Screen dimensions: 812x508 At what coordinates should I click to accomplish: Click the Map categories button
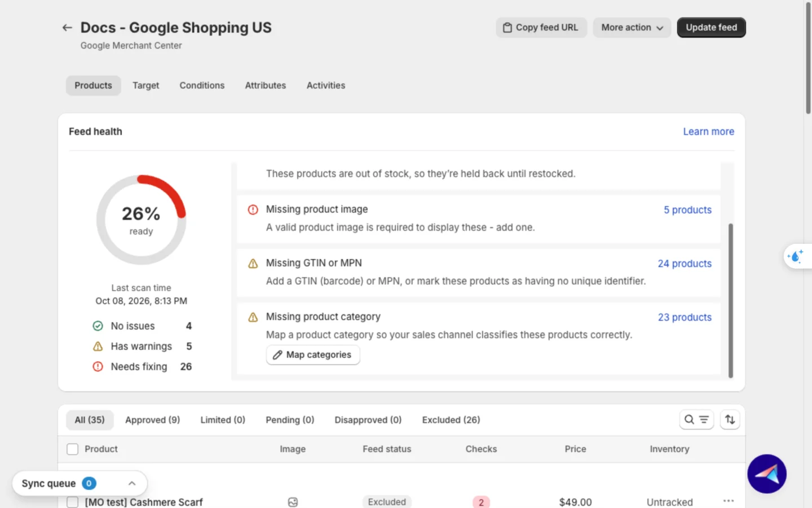[x=313, y=354]
